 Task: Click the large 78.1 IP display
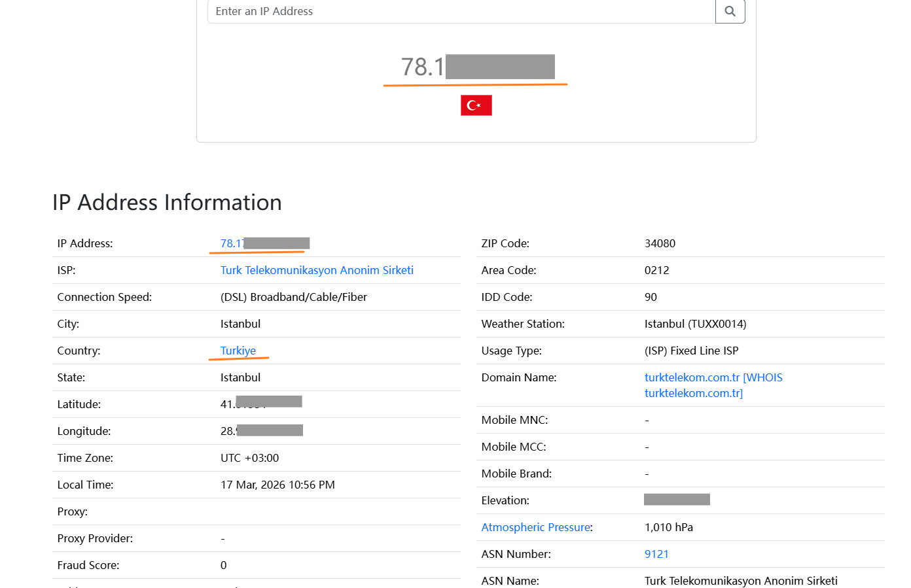pyautogui.click(x=478, y=67)
